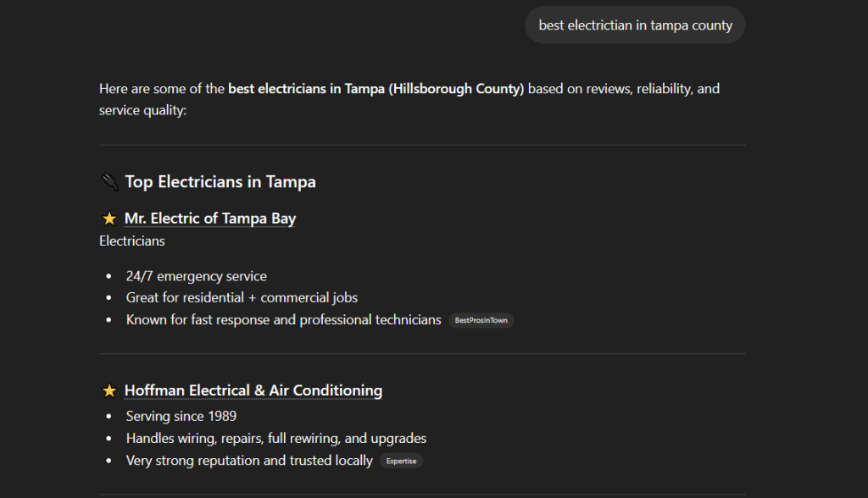Image resolution: width=868 pixels, height=498 pixels.
Task: Click the Serving since 1989 bullet
Action: click(x=181, y=416)
